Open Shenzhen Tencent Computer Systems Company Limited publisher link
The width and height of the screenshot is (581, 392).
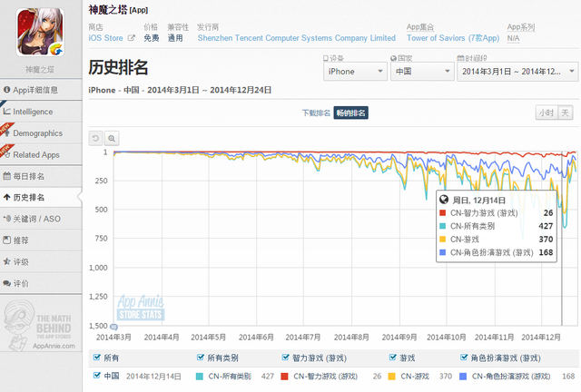297,38
